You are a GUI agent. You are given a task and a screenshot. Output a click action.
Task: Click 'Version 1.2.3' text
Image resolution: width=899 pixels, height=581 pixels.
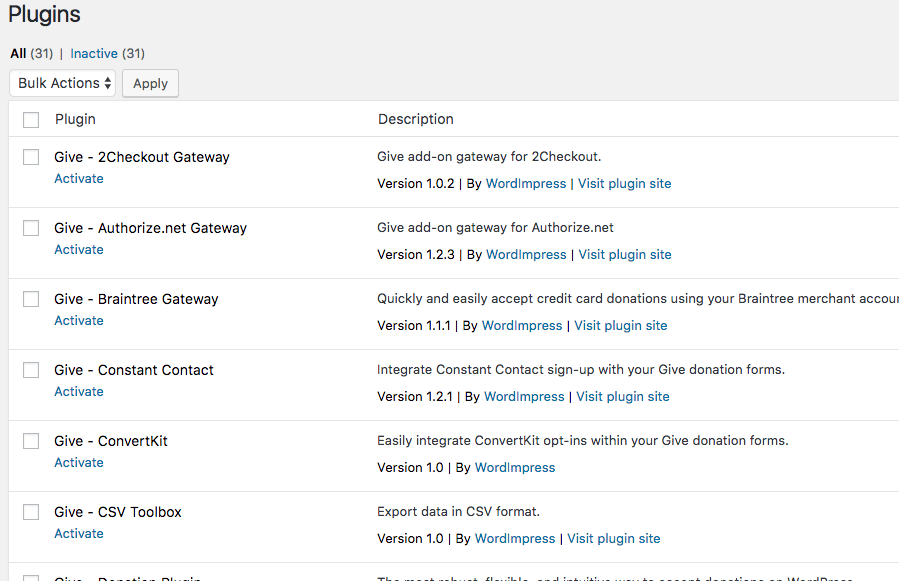point(416,255)
